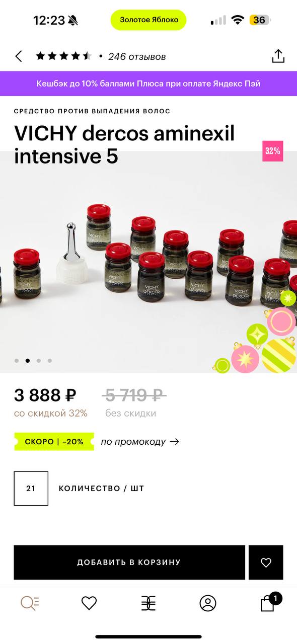Open the favorites heart tab in bottom bar

89,603
